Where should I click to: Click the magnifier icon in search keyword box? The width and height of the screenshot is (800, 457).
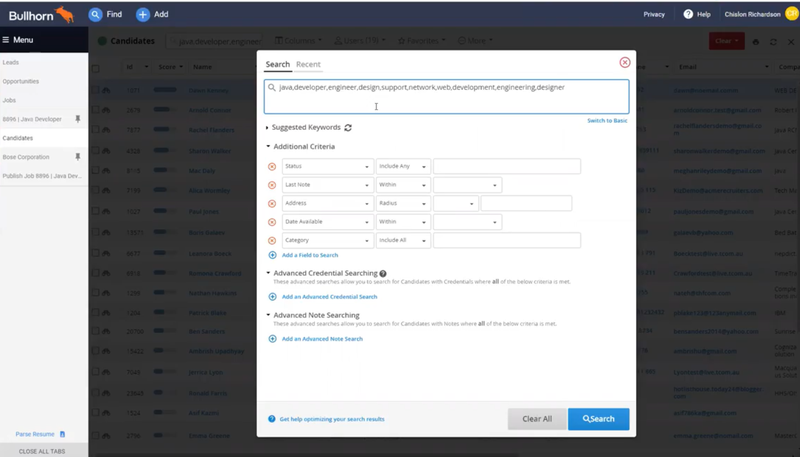(272, 88)
